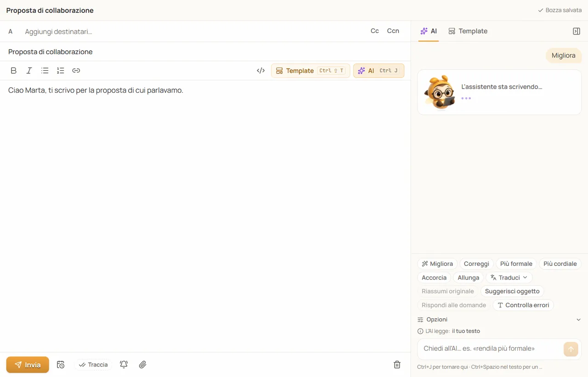Switch to the Template tab in the side panel
588x377 pixels.
click(468, 31)
